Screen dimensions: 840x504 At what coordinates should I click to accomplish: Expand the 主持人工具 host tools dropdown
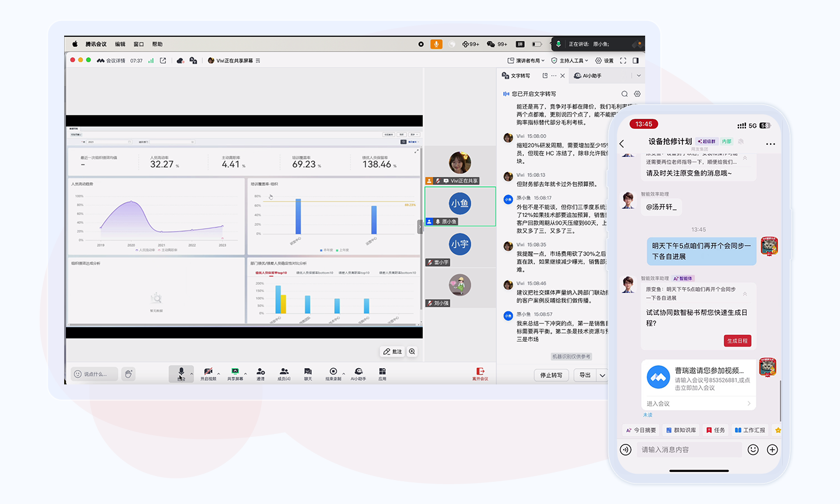pyautogui.click(x=570, y=61)
